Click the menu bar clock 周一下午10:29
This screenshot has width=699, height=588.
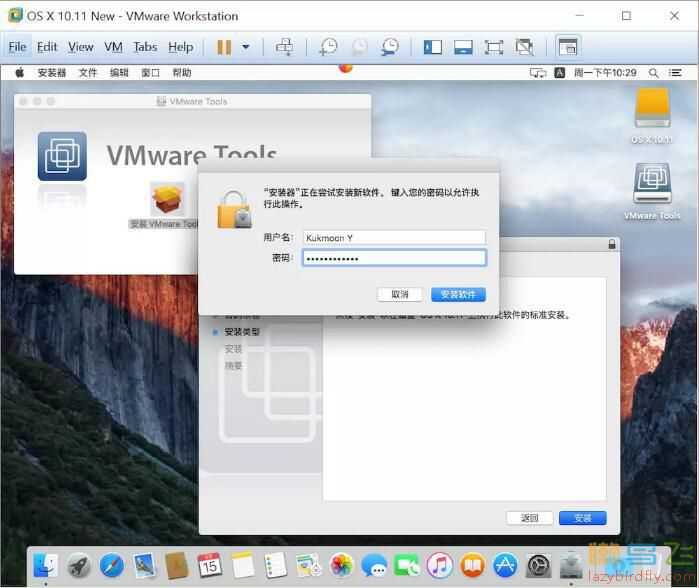(605, 73)
